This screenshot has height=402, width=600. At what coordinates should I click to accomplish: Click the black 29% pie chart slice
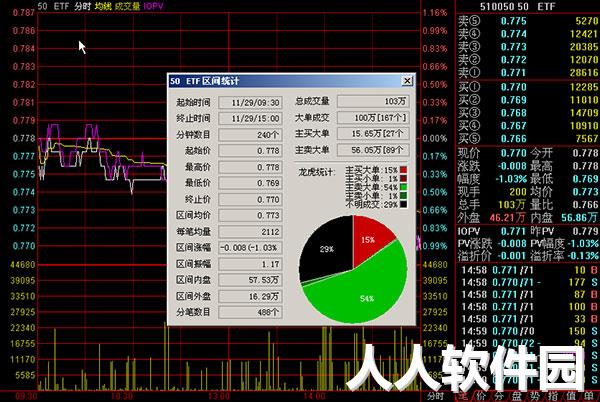click(x=328, y=249)
